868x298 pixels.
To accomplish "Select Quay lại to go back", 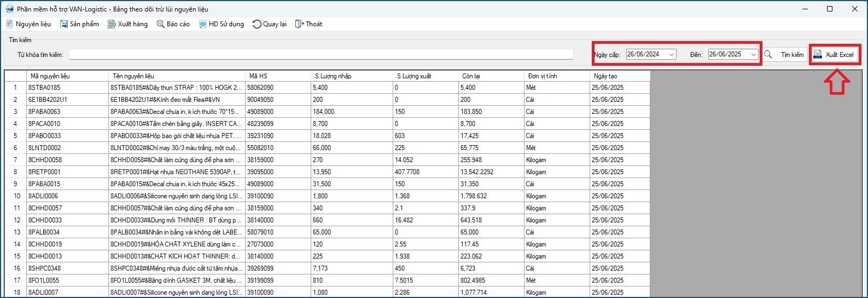I will (270, 24).
